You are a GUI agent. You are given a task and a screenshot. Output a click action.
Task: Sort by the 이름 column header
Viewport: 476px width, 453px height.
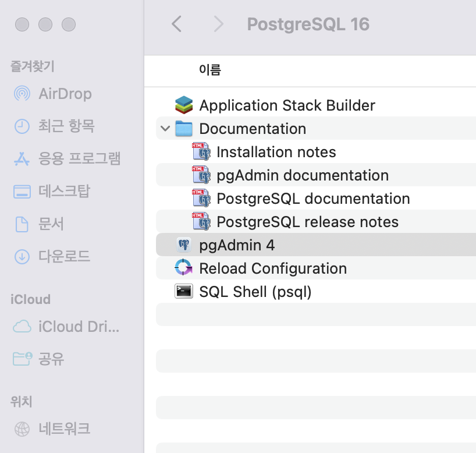point(209,70)
